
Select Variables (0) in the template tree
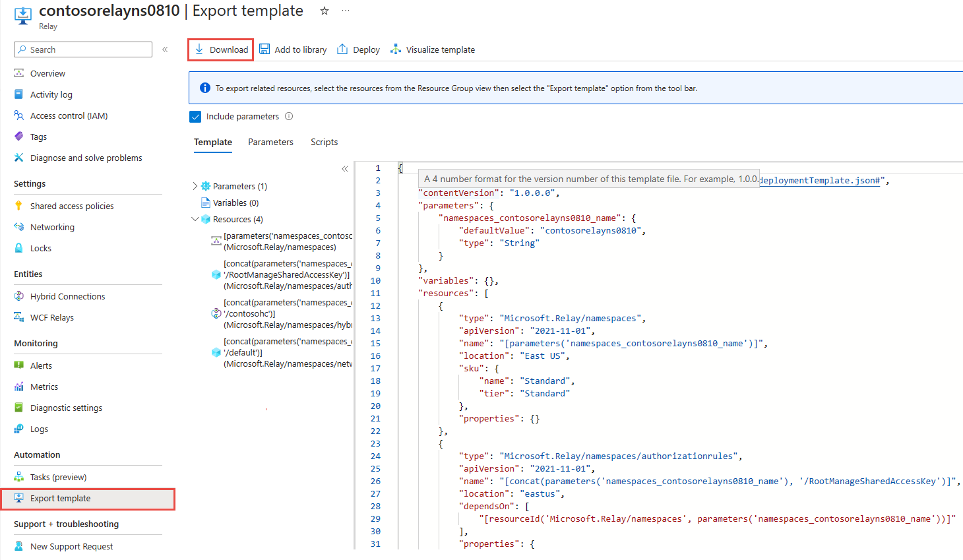pyautogui.click(x=235, y=202)
